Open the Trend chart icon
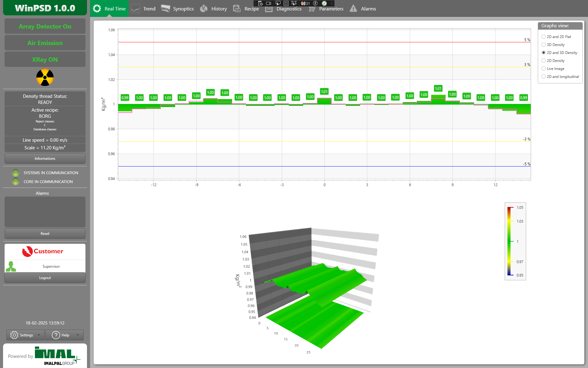Image resolution: width=588 pixels, height=368 pixels. (x=135, y=9)
